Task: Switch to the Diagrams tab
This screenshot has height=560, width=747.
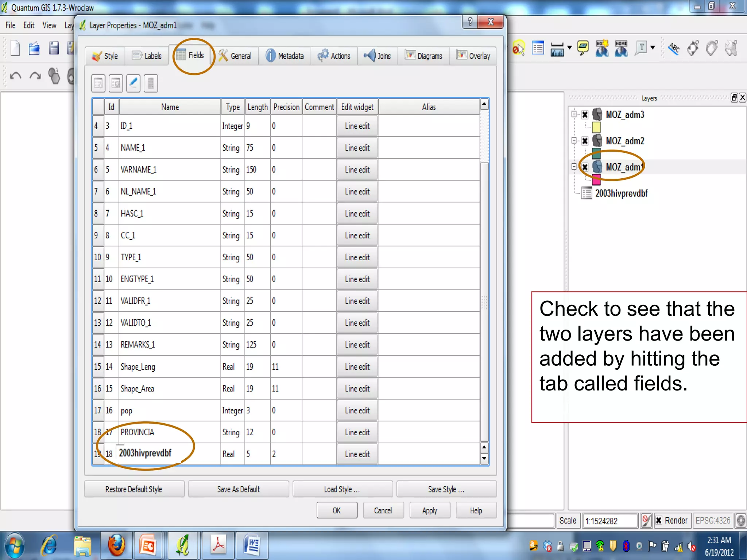Action: [x=423, y=56]
